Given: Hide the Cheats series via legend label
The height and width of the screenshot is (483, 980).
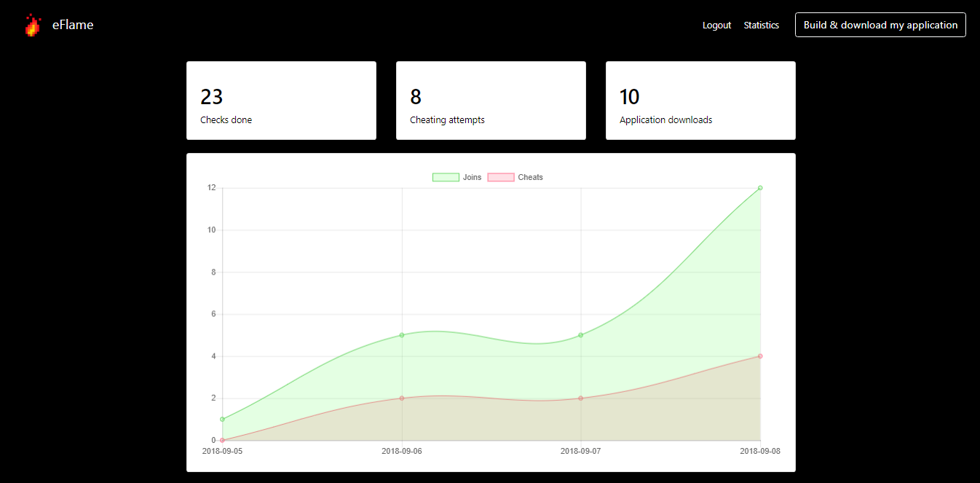Looking at the screenshot, I should tap(530, 177).
